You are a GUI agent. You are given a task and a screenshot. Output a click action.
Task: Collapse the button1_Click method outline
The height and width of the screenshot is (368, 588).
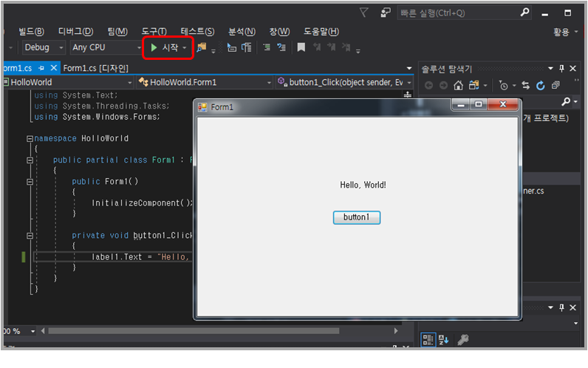29,236
